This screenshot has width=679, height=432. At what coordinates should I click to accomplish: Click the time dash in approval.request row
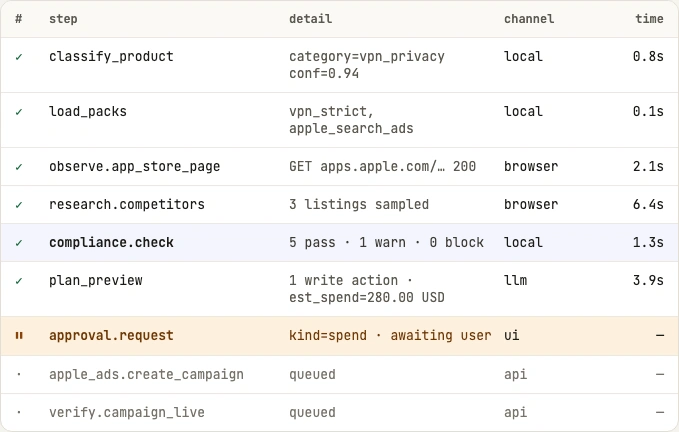click(x=660, y=335)
